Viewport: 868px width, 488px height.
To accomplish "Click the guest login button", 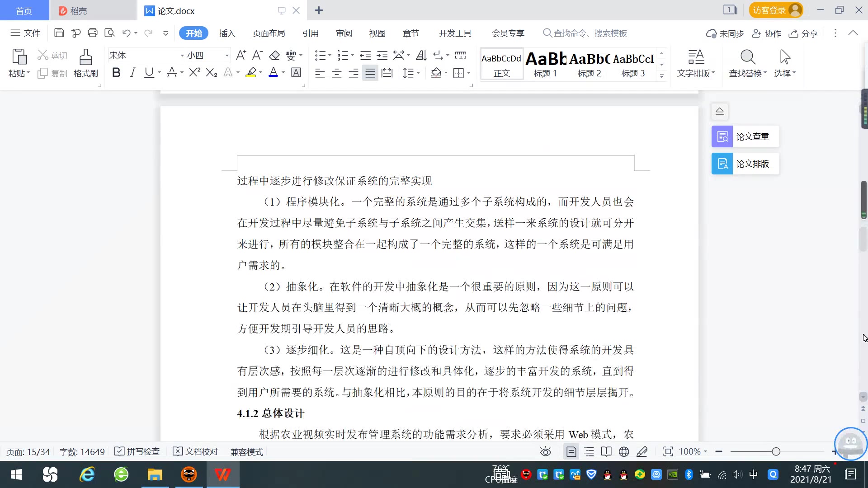I will pos(776,10).
